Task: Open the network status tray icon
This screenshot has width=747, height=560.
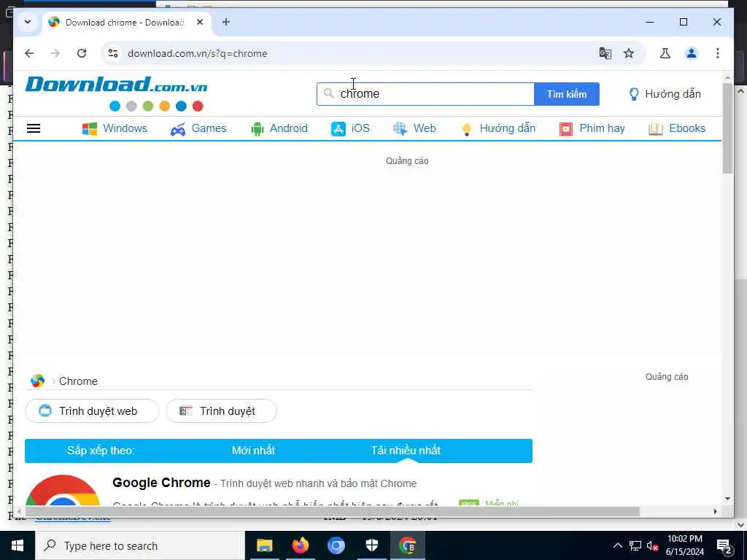Action: pyautogui.click(x=635, y=545)
